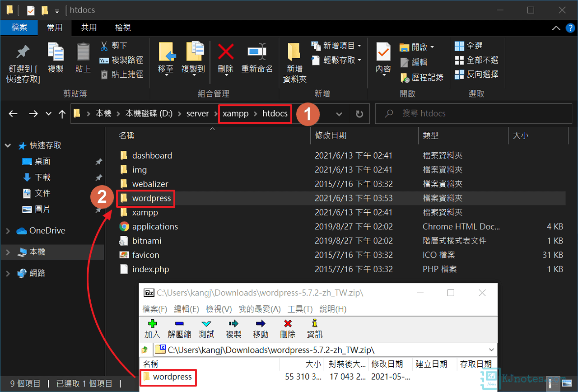578x392 pixels.
Task: Open 7-Zip Edit (編輯(E)) menu
Action: coord(186,309)
